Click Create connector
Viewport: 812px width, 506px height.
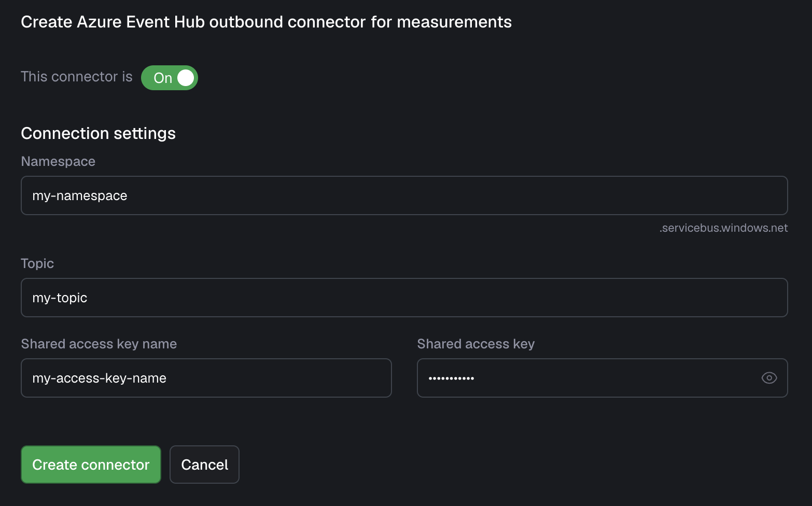coord(90,464)
